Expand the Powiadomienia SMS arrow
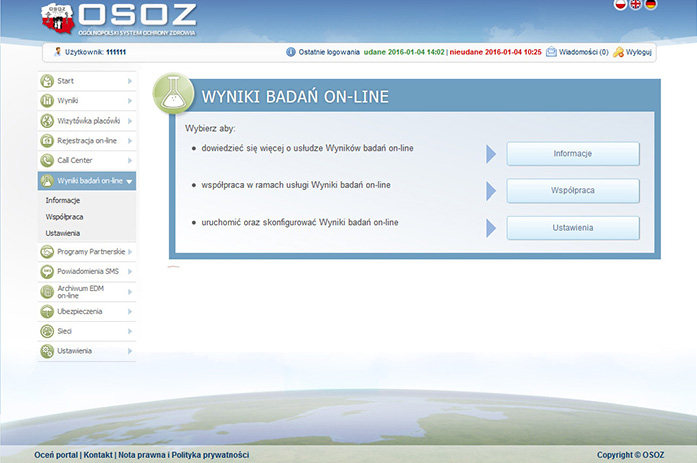697x463 pixels. 130,271
